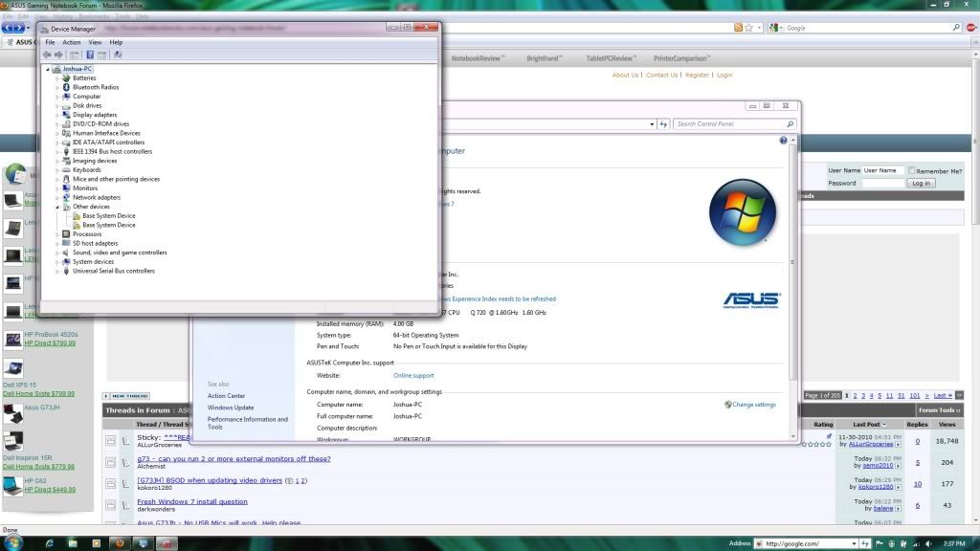The width and height of the screenshot is (980, 551).
Task: Expand the System devices node
Action: coord(57,262)
